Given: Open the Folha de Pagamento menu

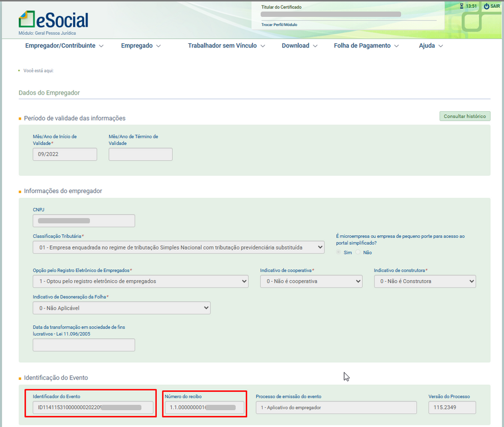Looking at the screenshot, I should 366,46.
